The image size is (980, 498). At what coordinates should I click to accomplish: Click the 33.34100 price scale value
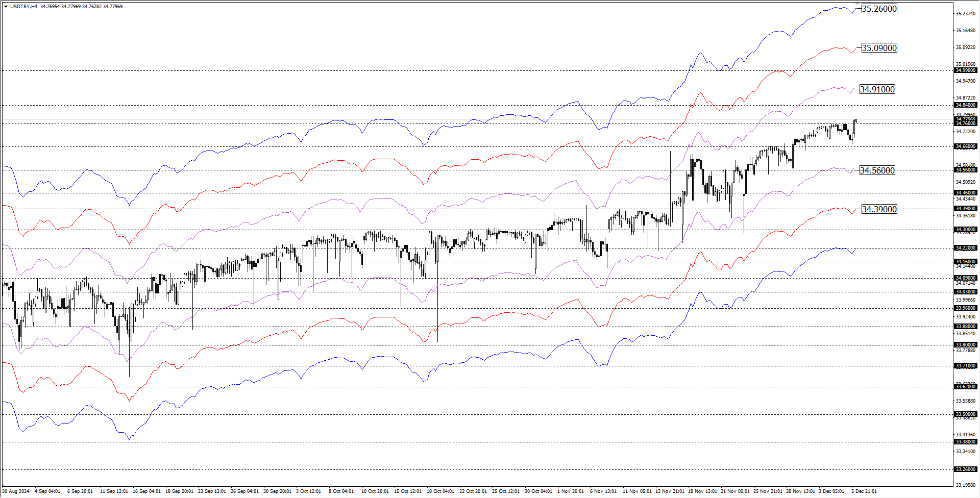tap(966, 452)
